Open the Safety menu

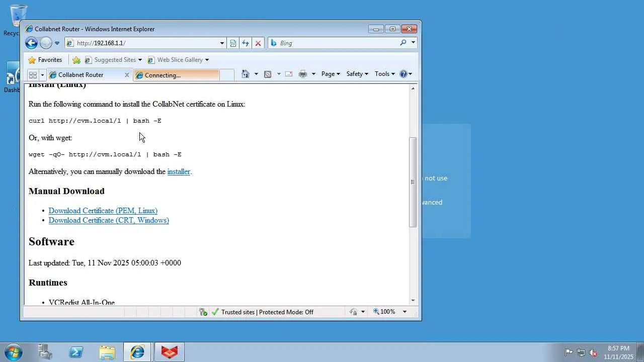pos(357,74)
